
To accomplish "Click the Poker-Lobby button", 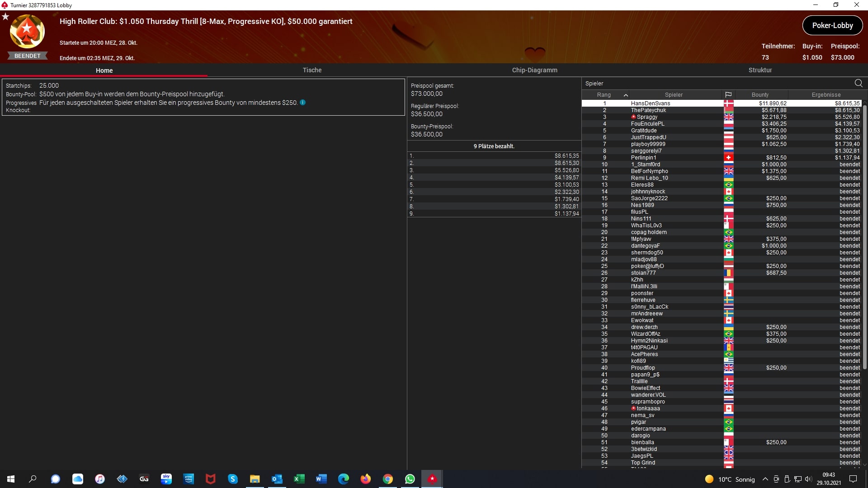I will (832, 25).
